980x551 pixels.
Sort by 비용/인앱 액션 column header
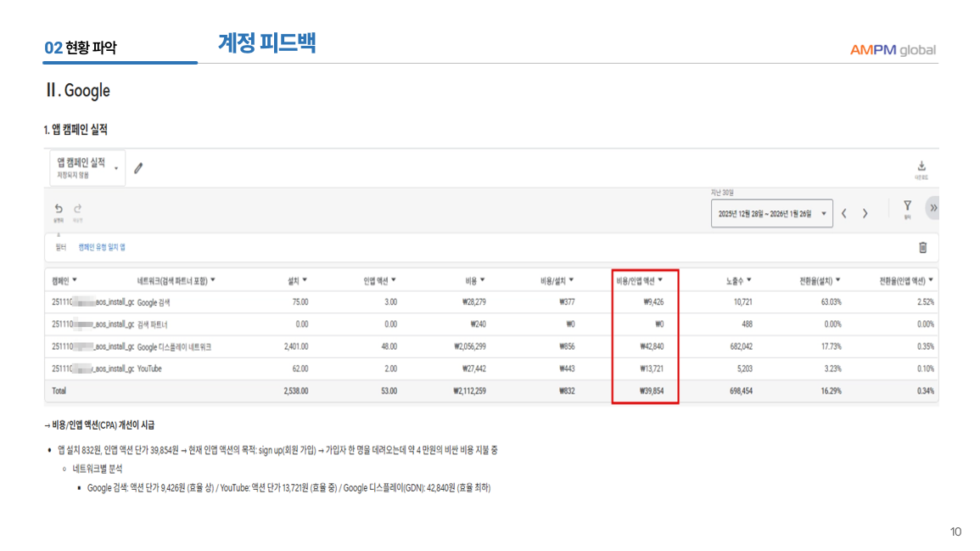[640, 280]
